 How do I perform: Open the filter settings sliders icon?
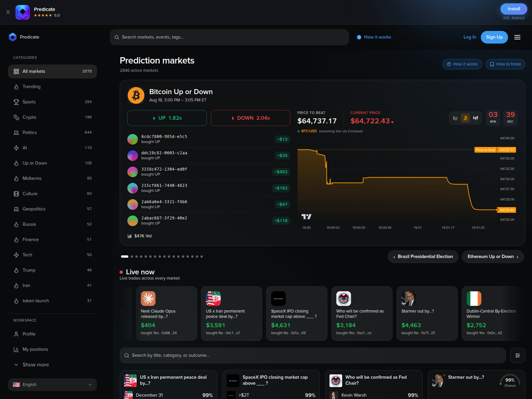coord(518,355)
